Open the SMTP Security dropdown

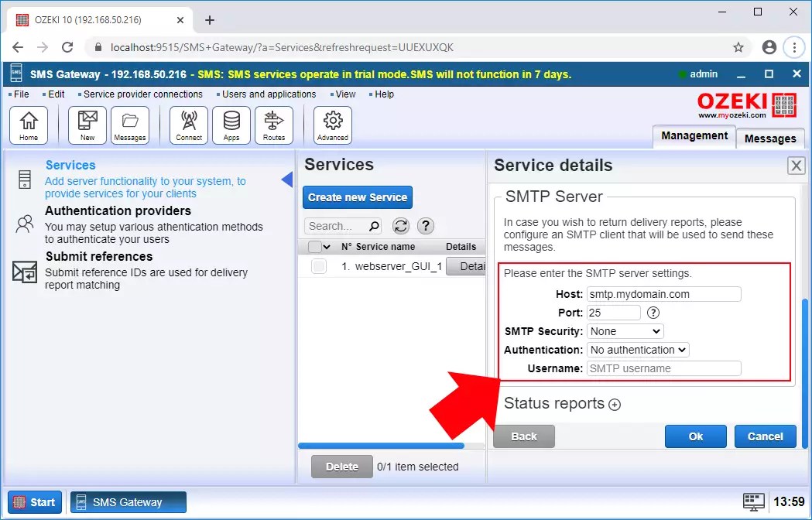pos(625,331)
